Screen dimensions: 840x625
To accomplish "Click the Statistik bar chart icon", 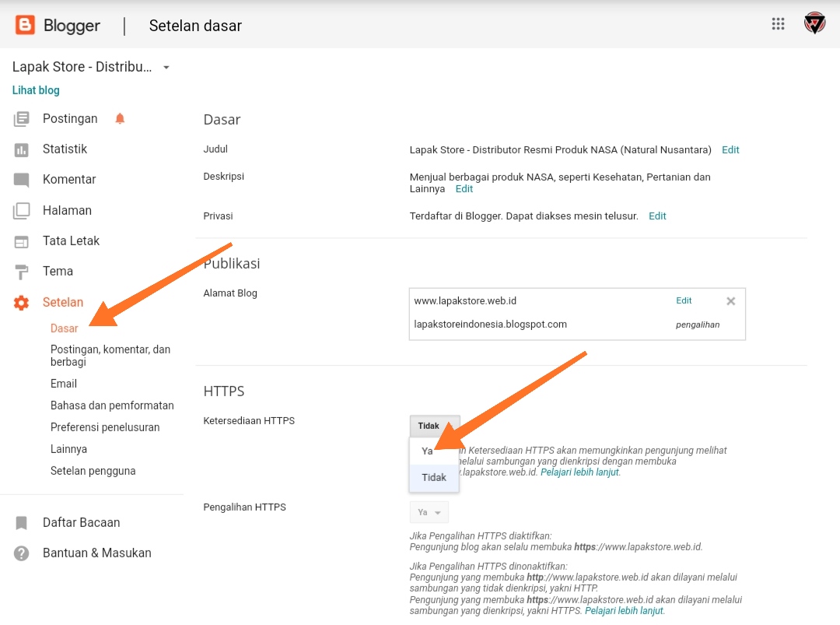I will 22,150.
